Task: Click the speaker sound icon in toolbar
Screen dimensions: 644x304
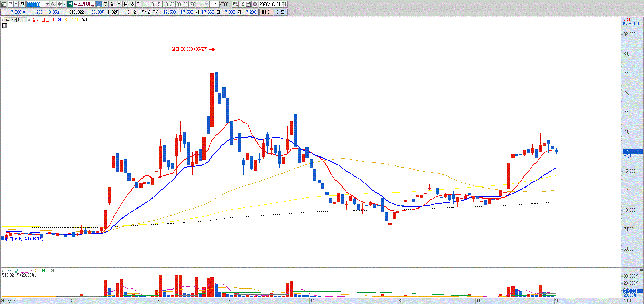Action: 59,4
